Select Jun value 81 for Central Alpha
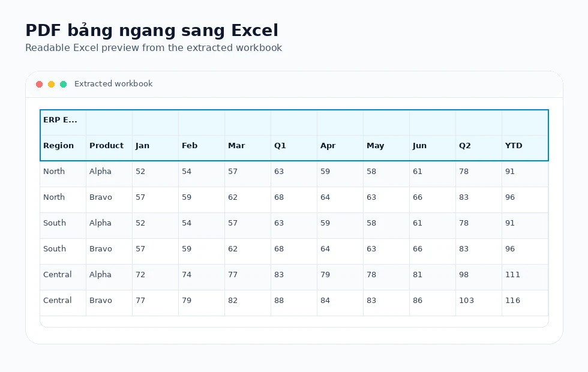 pos(418,275)
